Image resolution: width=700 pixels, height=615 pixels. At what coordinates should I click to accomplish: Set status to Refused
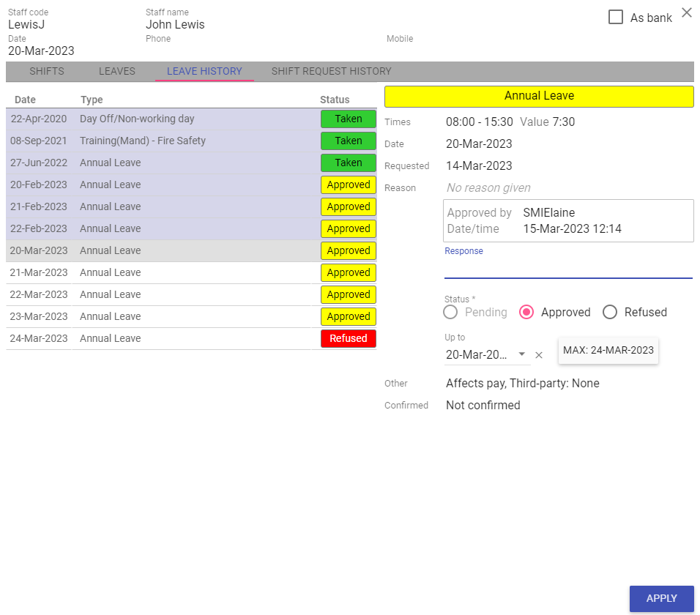click(x=610, y=313)
